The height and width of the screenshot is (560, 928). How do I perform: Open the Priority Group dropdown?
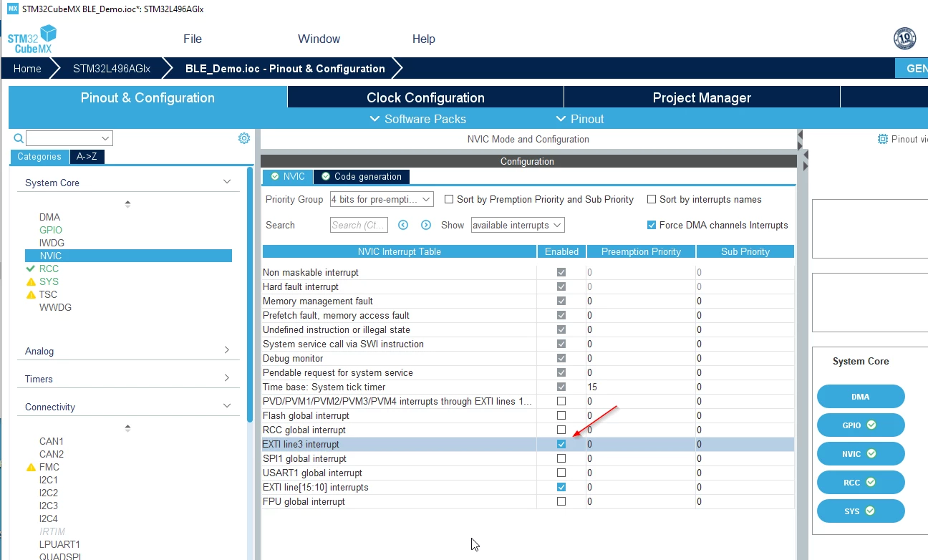pyautogui.click(x=382, y=199)
